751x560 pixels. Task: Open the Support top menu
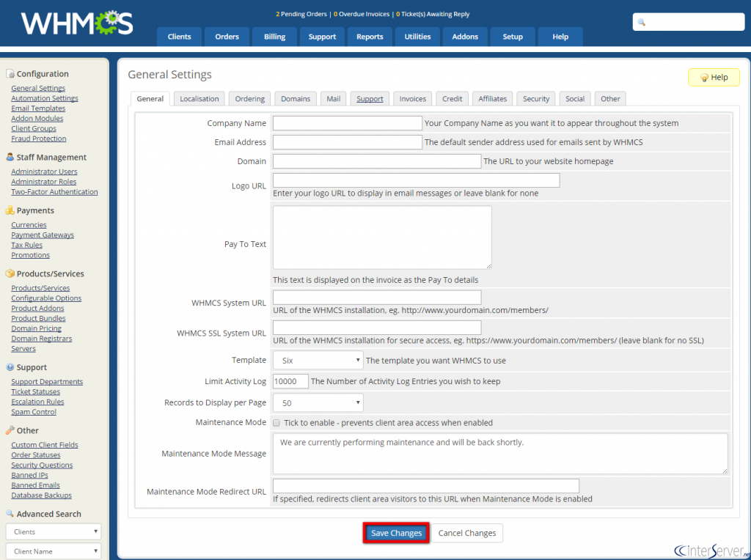click(x=322, y=37)
